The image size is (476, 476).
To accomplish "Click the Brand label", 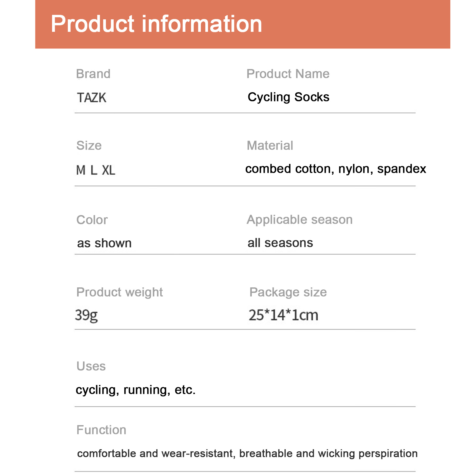I will coord(93,74).
